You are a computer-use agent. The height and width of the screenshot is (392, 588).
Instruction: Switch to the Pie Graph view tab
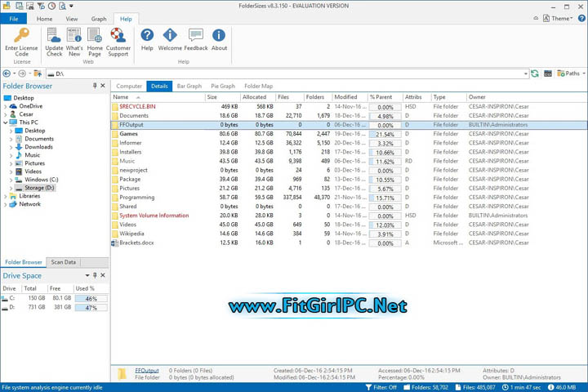point(222,86)
